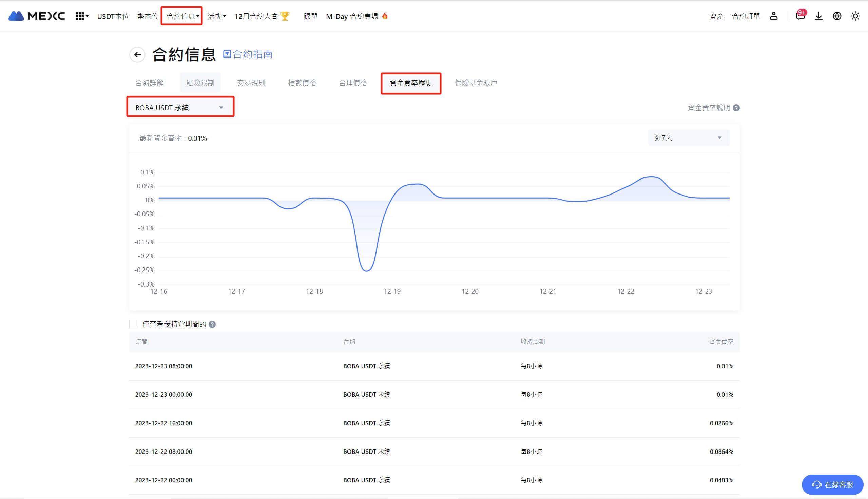Viewport: 868px width, 499px height.
Task: Switch to the 風險限制 tab
Action: click(x=200, y=82)
